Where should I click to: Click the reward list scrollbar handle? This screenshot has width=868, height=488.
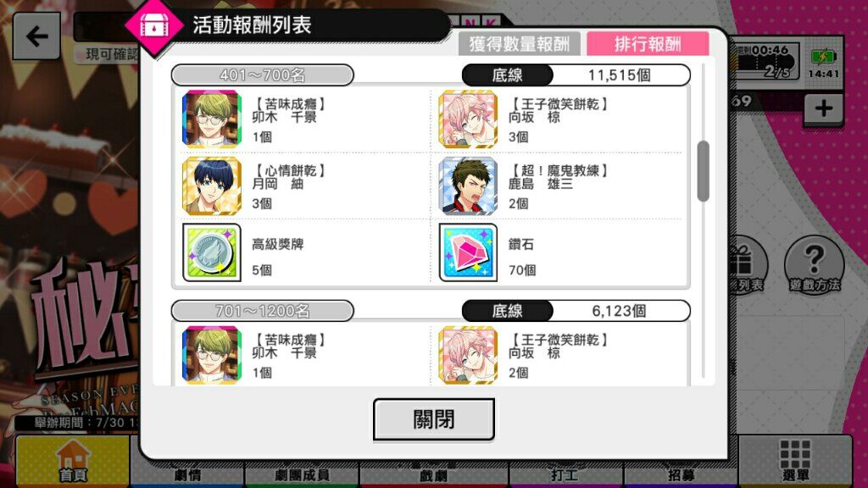point(704,171)
